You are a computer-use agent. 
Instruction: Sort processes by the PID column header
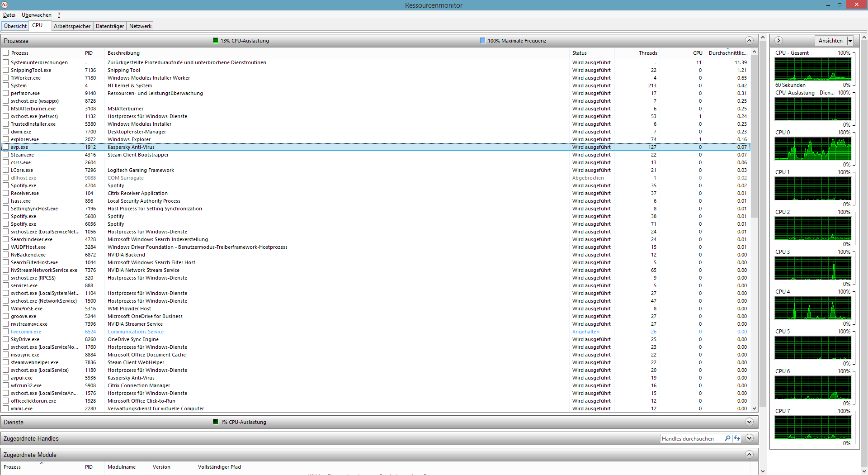click(x=93, y=53)
